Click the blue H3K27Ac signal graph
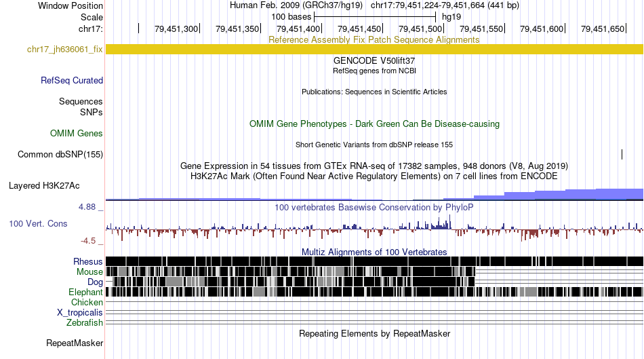This screenshot has width=644, height=359. click(x=374, y=195)
